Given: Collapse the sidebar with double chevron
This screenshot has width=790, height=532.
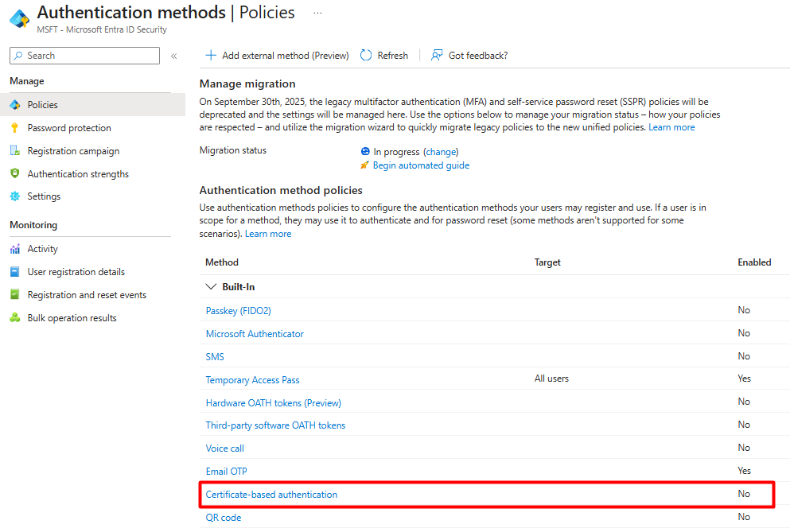Looking at the screenshot, I should (x=173, y=56).
